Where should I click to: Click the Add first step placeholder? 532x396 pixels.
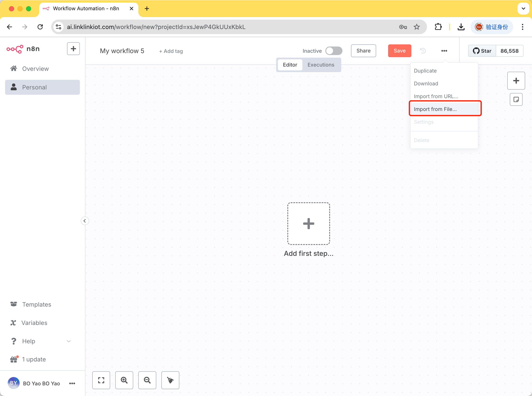308,224
